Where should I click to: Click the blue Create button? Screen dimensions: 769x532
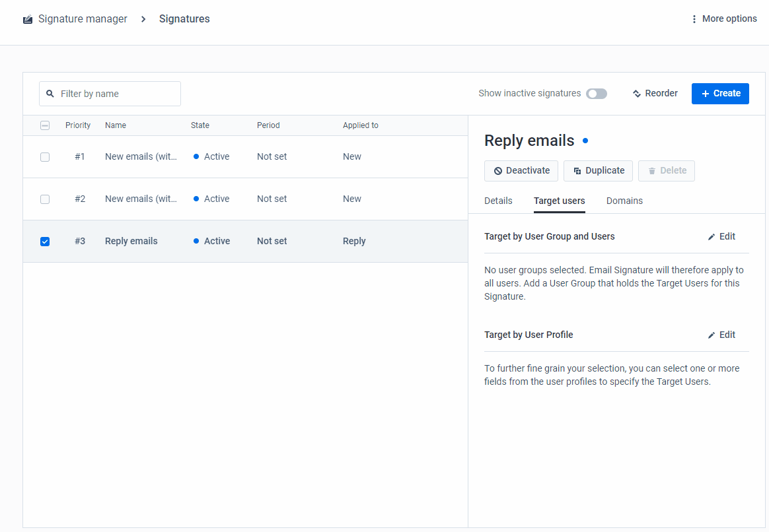click(720, 93)
